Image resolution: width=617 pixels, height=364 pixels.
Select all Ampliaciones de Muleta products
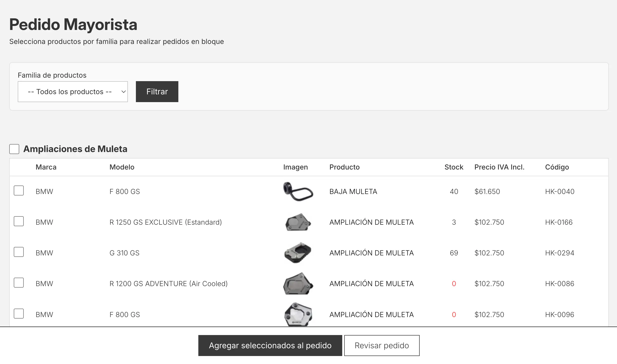(x=14, y=149)
